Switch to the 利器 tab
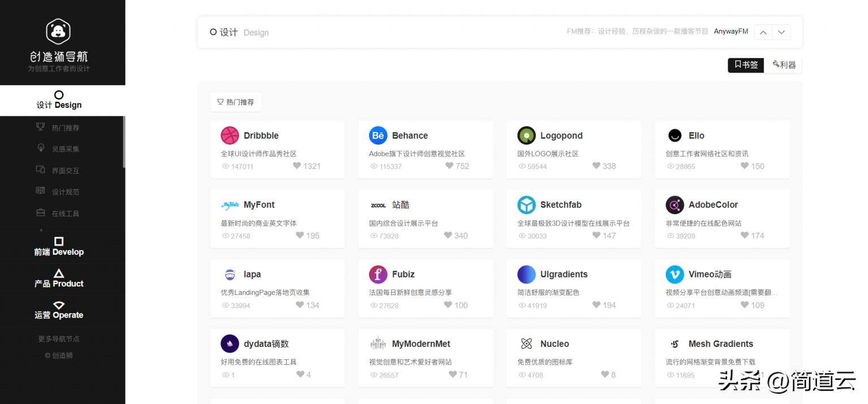Viewport: 868px width, 404px height. pyautogui.click(x=784, y=65)
